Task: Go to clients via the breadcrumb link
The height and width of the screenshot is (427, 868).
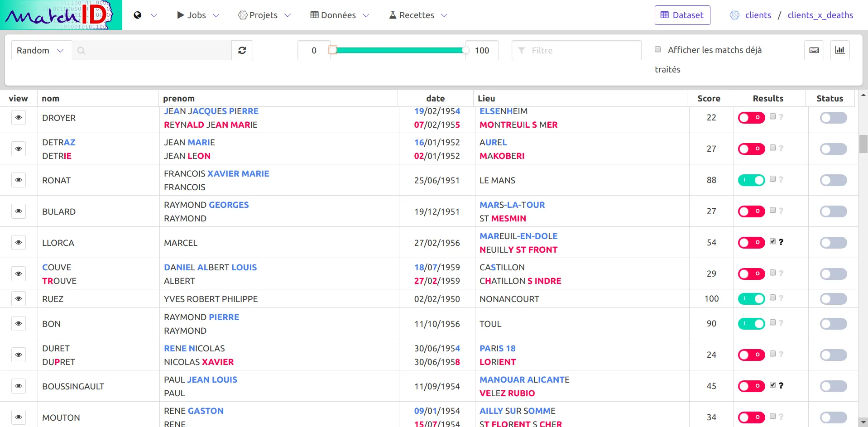Action: point(758,15)
